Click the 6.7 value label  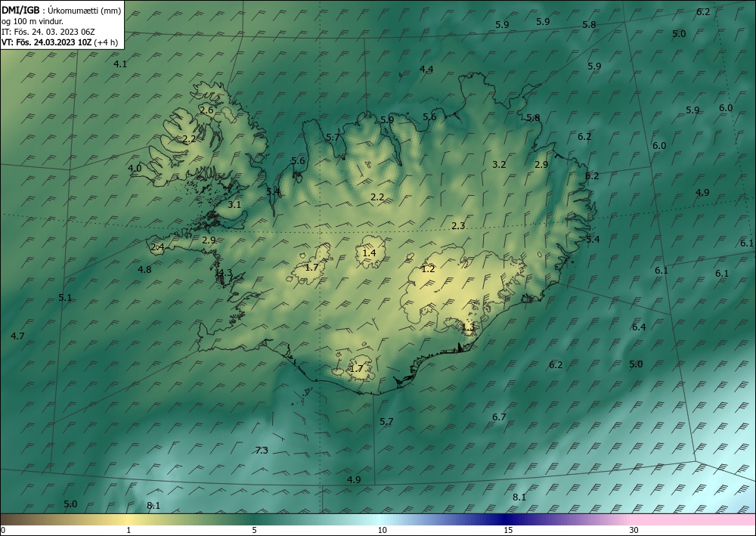click(499, 417)
